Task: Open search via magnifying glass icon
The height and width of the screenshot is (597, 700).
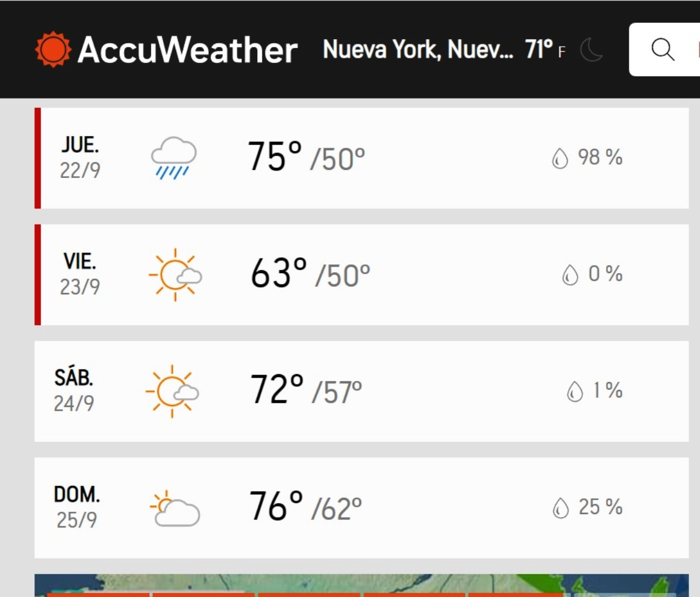Action: tap(663, 50)
